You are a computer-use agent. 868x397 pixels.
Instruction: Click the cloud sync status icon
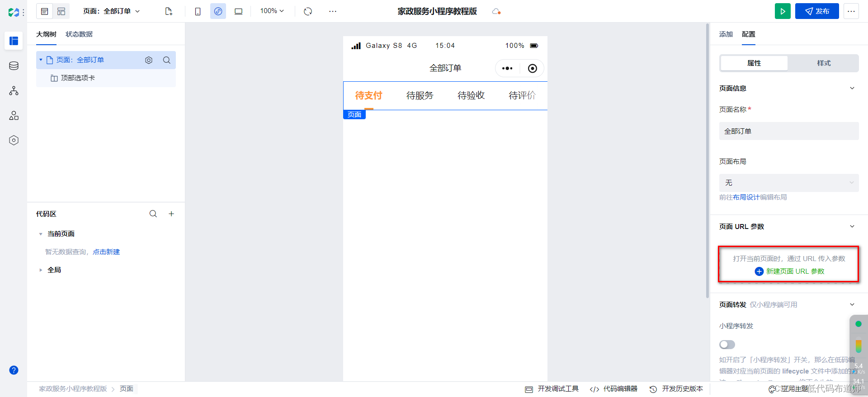(496, 11)
